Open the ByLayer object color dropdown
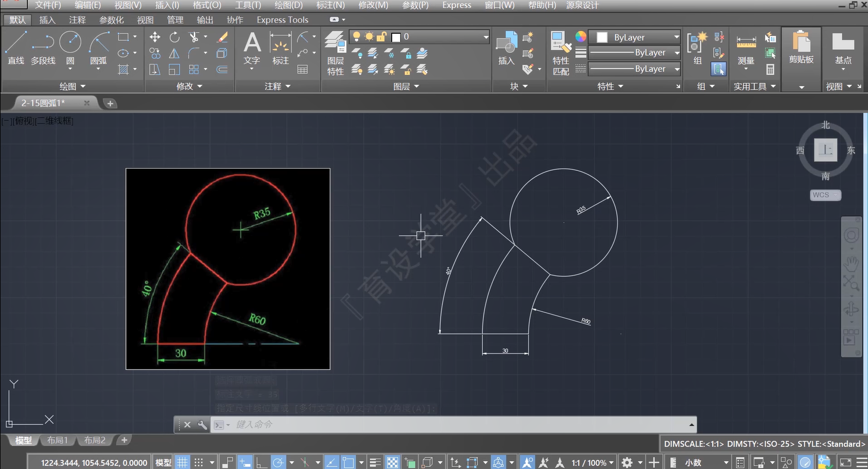Image resolution: width=868 pixels, height=469 pixels. (637, 37)
